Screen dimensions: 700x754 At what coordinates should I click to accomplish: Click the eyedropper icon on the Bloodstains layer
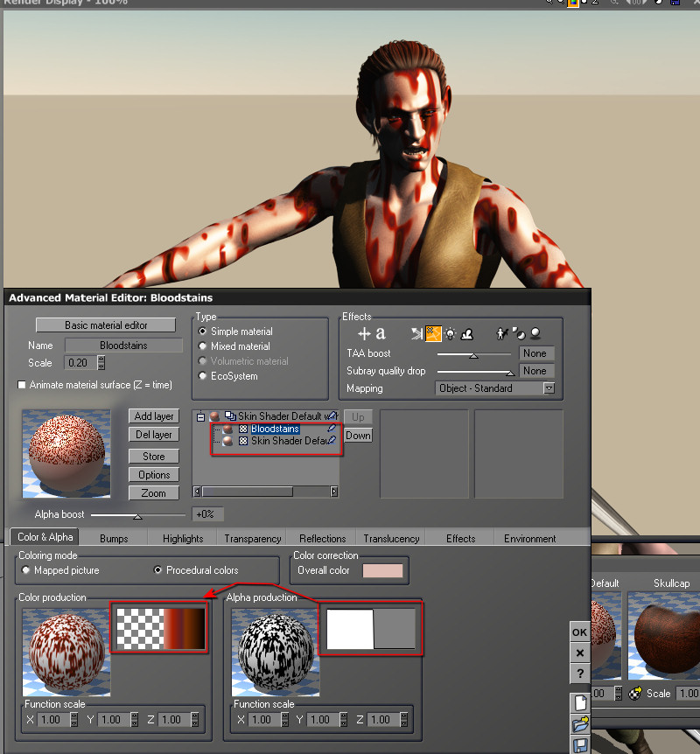pos(331,429)
